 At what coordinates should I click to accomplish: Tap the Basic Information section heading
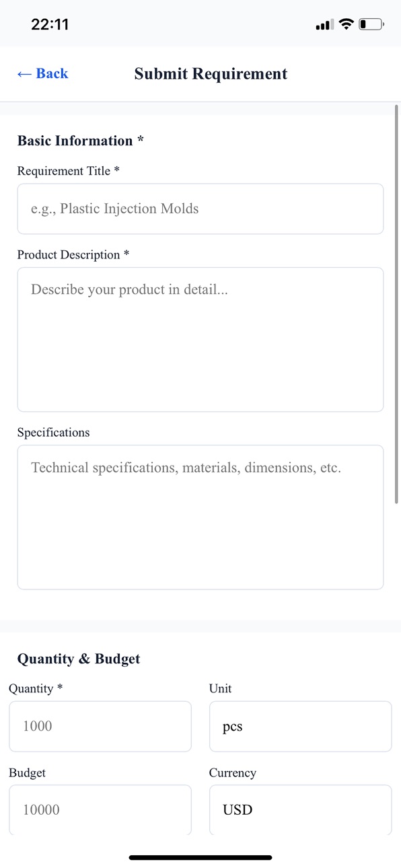(81, 141)
